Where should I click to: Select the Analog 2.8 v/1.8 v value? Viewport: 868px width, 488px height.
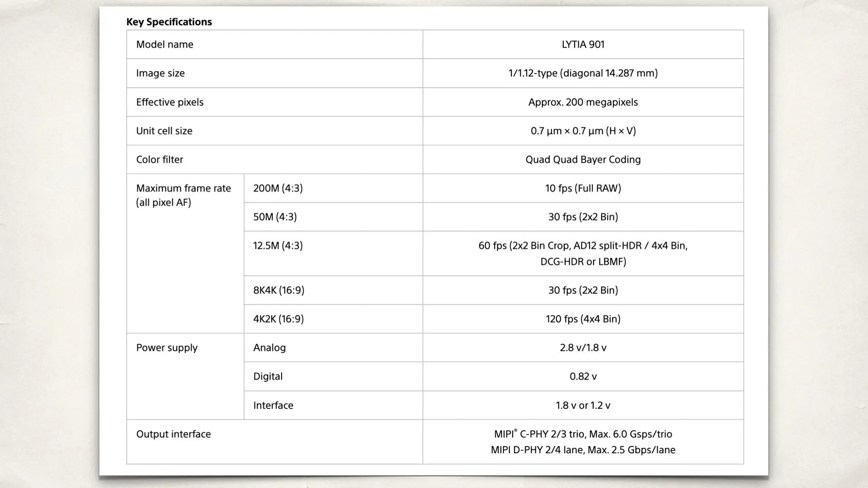pos(583,347)
